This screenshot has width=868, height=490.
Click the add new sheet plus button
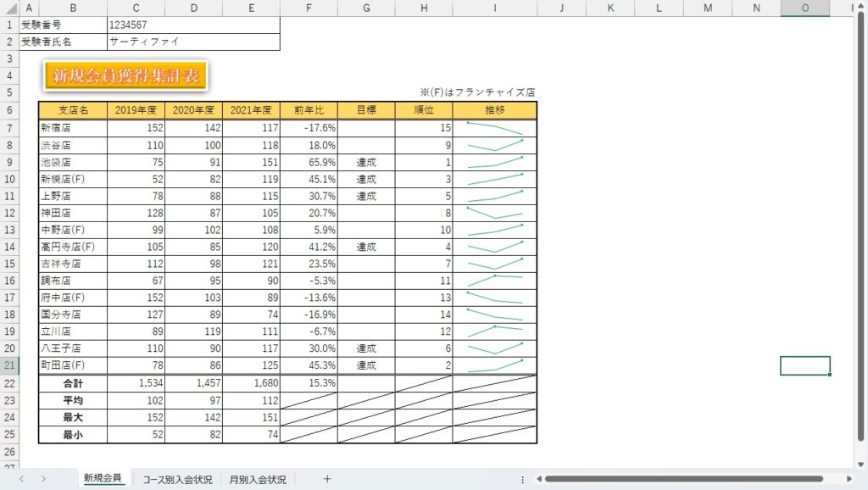(327, 479)
